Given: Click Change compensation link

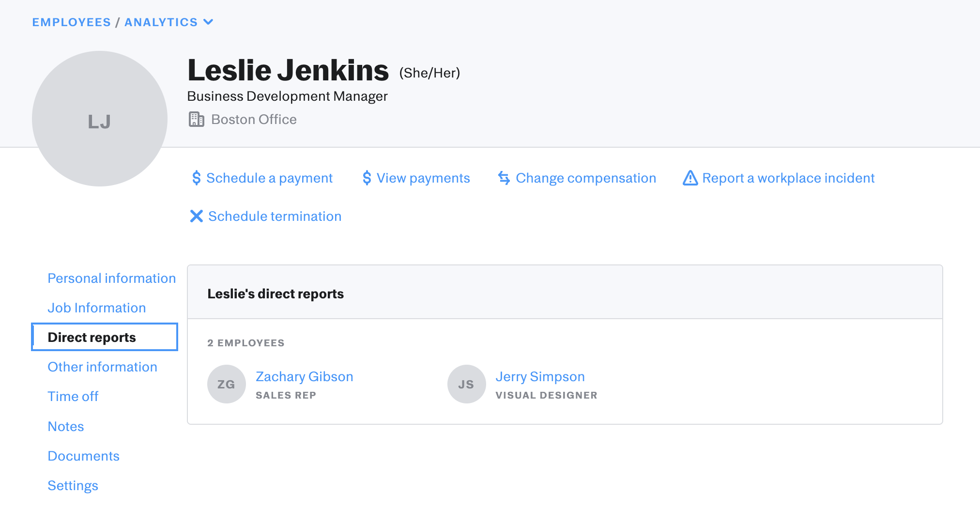Looking at the screenshot, I should coord(585,178).
